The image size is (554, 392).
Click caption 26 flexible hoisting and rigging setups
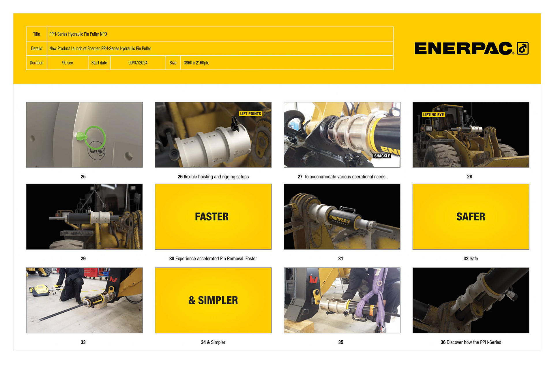(213, 177)
